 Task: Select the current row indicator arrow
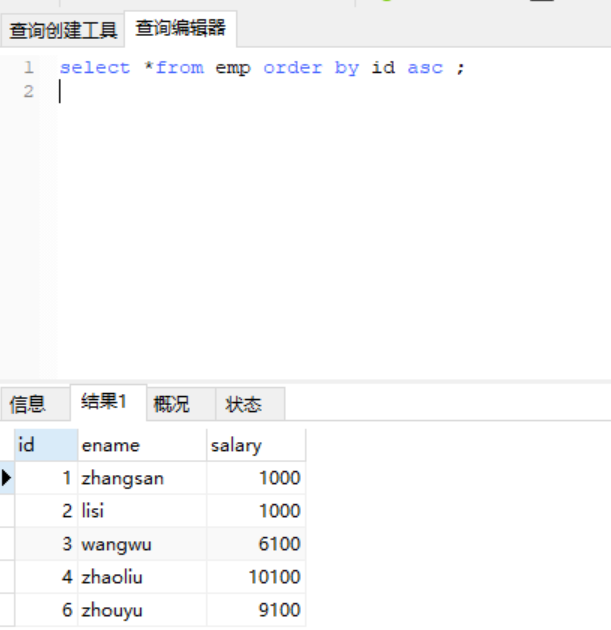(6, 478)
